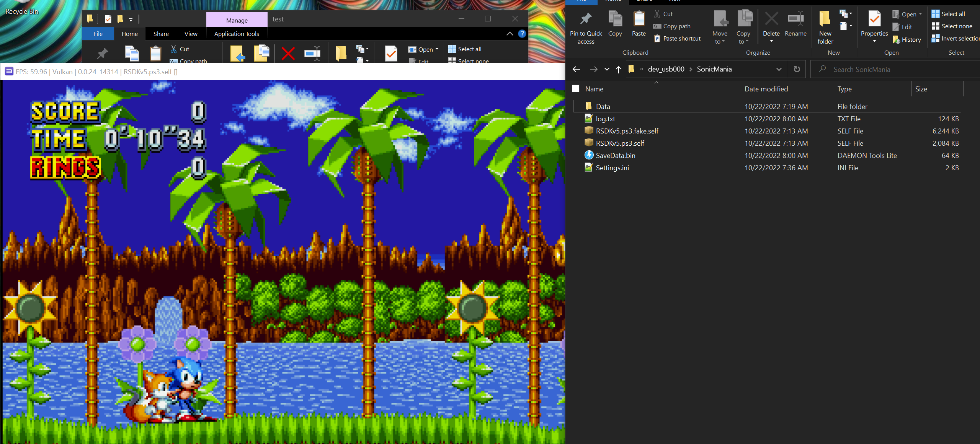Switch to Home tab in test window
The height and width of the screenshot is (444, 980).
(130, 34)
